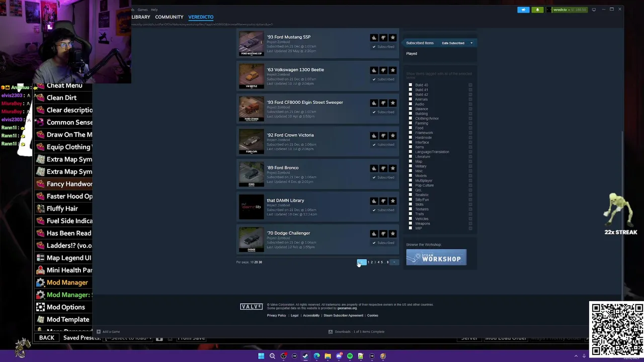Open Microsoft Edge from the taskbar
644x362 pixels.
pos(316,356)
